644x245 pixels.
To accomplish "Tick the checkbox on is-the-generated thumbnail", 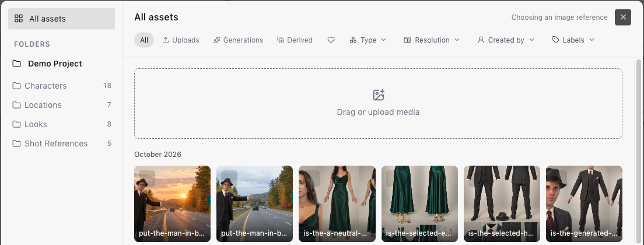I will click(559, 178).
